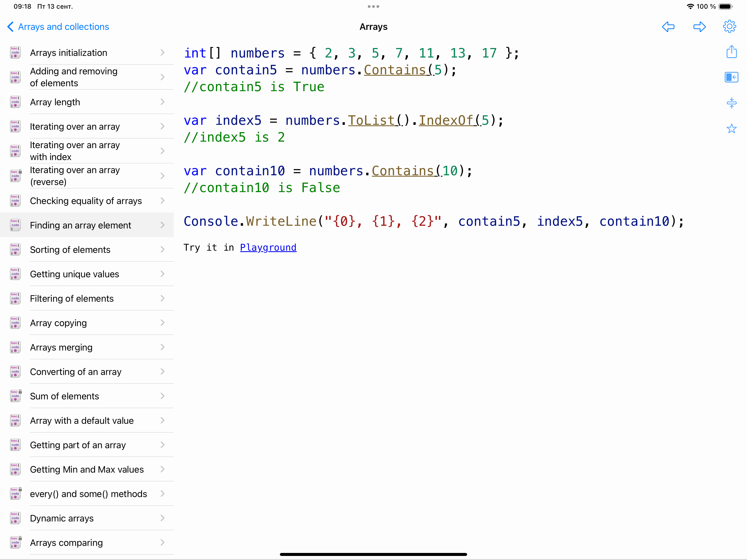Tap the home indicator bar
The height and width of the screenshot is (560, 747).
pyautogui.click(x=373, y=554)
